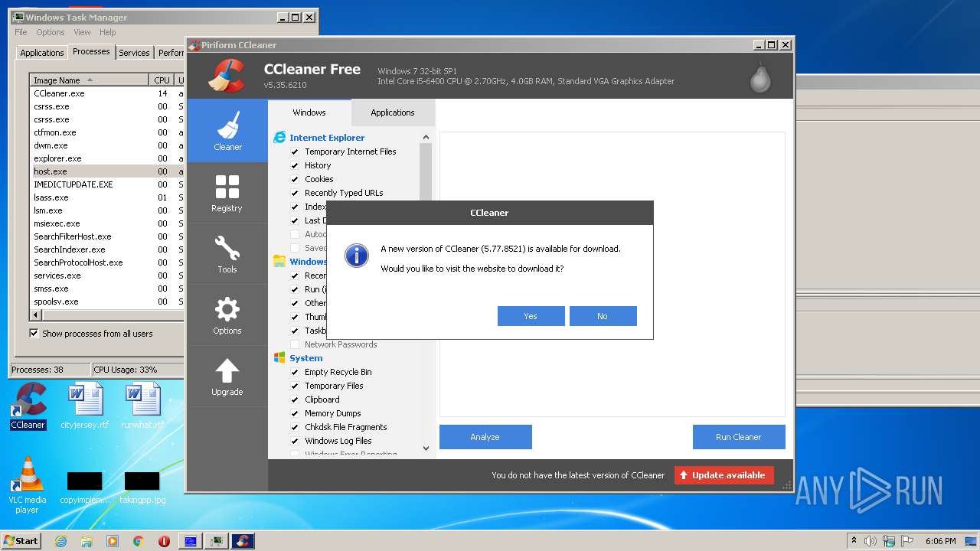Click No to decline the update
This screenshot has height=551, width=980.
coord(603,316)
